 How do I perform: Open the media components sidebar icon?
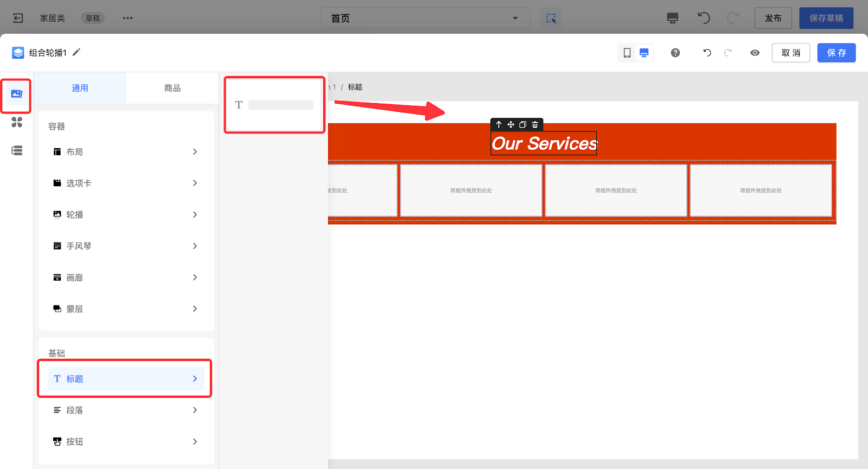tap(16, 94)
